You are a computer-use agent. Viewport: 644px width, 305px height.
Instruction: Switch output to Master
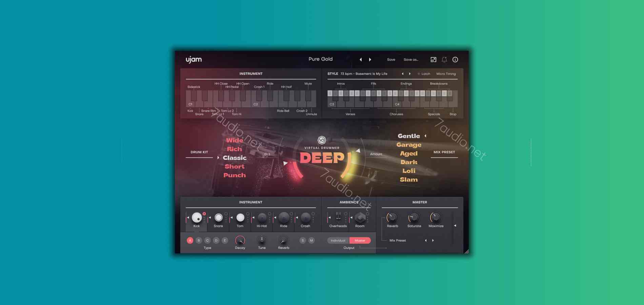[x=360, y=241]
